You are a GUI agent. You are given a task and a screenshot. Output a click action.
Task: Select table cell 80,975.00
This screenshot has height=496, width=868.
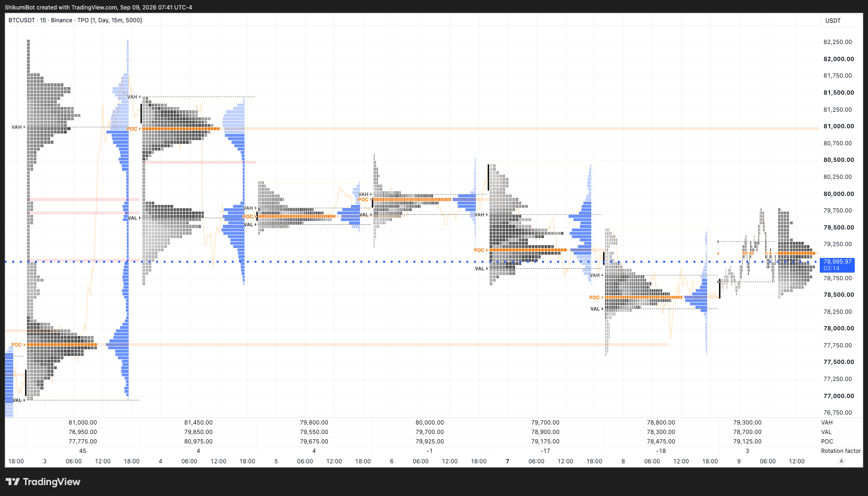point(198,442)
